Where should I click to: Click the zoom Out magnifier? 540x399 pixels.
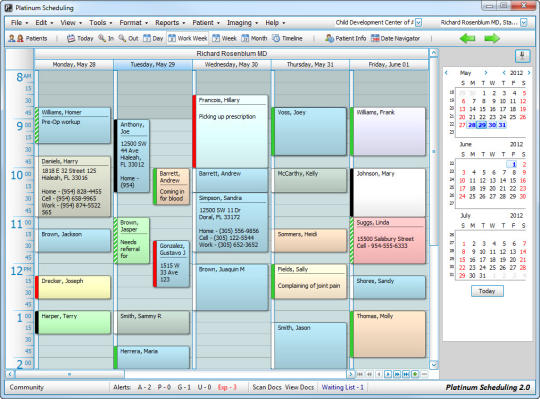pos(128,38)
